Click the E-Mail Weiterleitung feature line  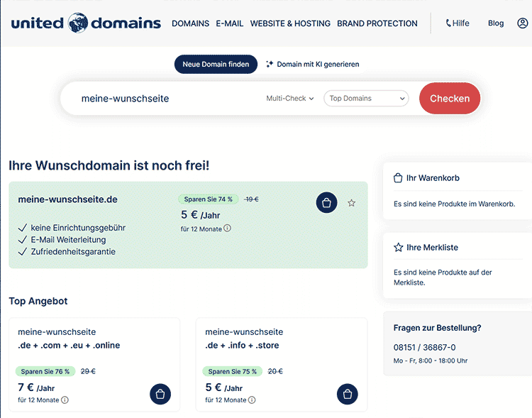pos(68,240)
